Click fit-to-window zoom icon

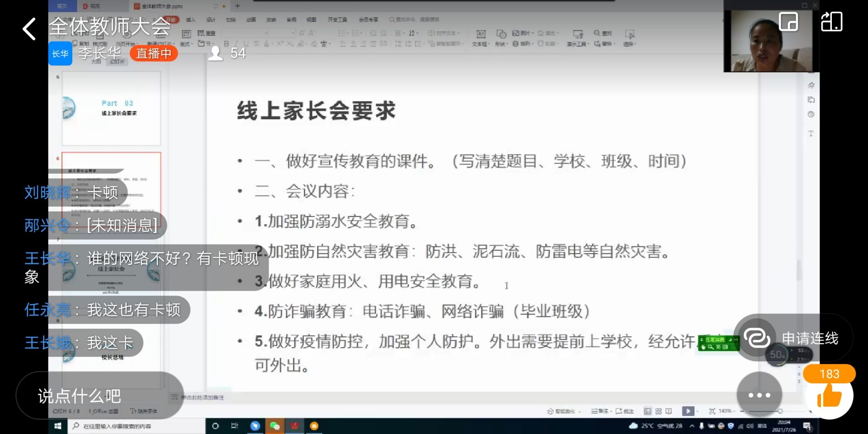point(712,411)
